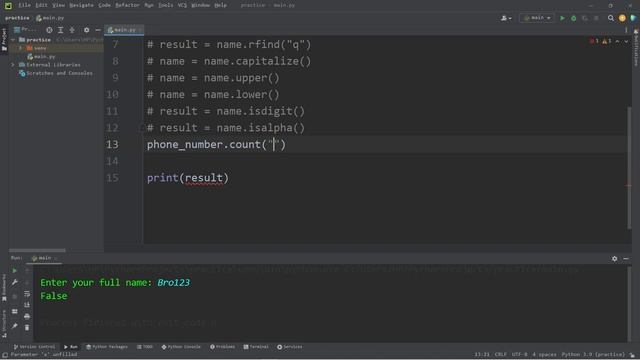Click Expand All icon in Project panel
The image size is (640, 360).
point(60,30)
